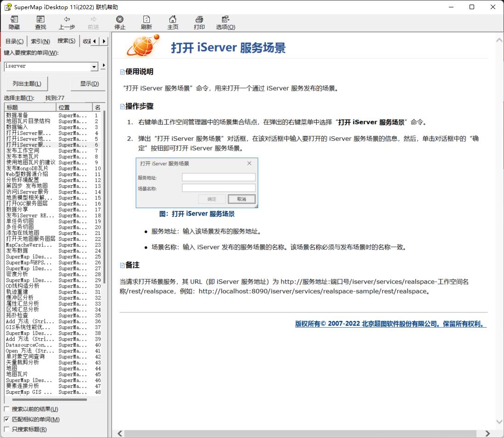Click the 显示(D) button
The height and width of the screenshot is (438, 504).
(x=89, y=84)
